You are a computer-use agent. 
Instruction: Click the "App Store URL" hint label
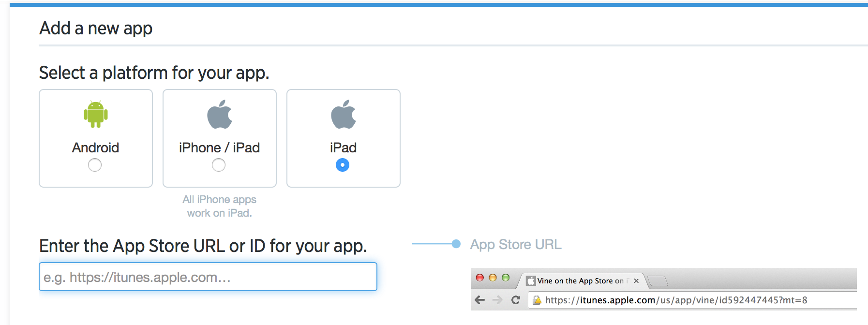[x=516, y=244]
